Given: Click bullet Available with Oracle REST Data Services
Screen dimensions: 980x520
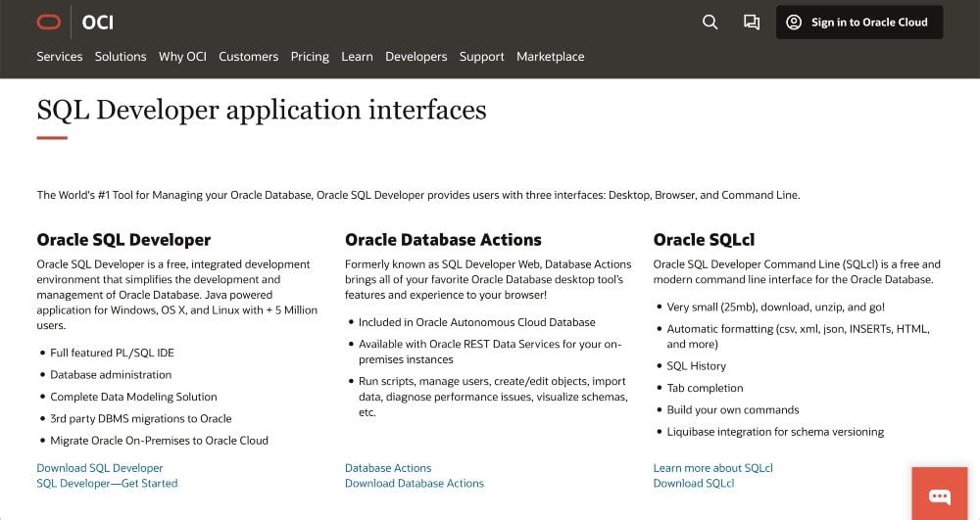Looking at the screenshot, I should tap(490, 352).
